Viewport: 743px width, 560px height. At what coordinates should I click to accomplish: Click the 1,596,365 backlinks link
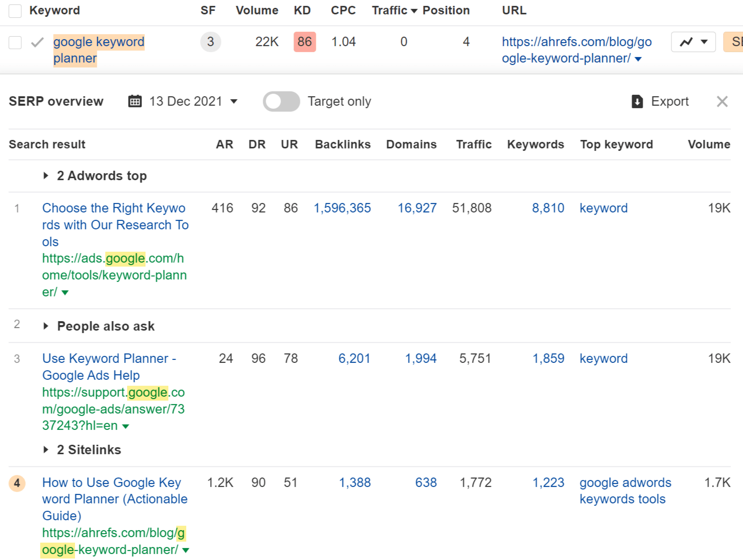pos(342,208)
